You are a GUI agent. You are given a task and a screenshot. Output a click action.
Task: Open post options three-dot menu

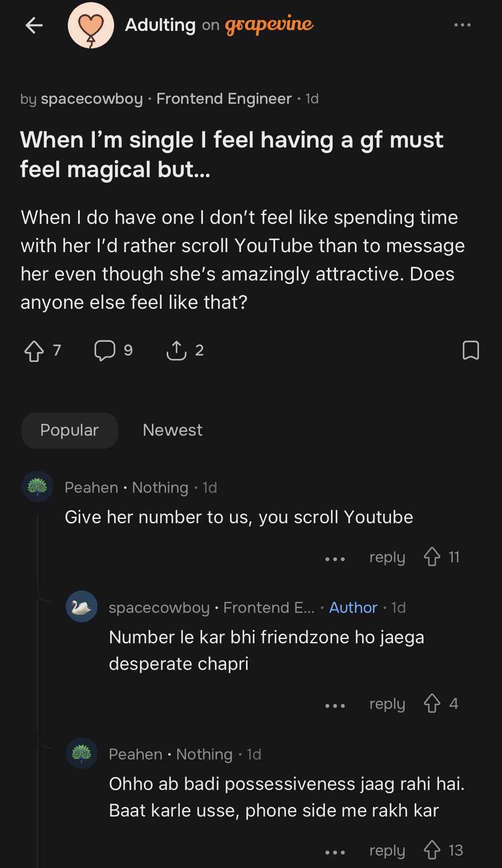(462, 25)
